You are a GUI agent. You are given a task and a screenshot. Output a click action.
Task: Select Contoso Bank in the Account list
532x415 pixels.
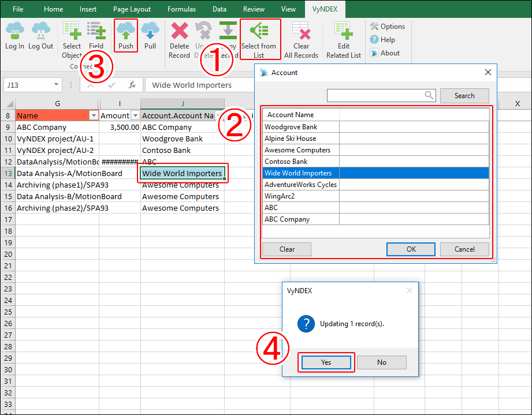coord(376,162)
